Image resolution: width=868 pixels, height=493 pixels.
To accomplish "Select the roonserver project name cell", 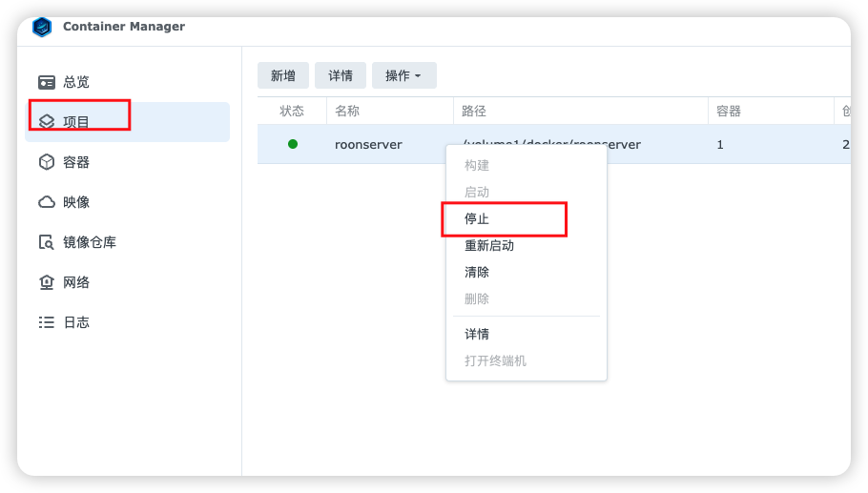I will pyautogui.click(x=368, y=145).
